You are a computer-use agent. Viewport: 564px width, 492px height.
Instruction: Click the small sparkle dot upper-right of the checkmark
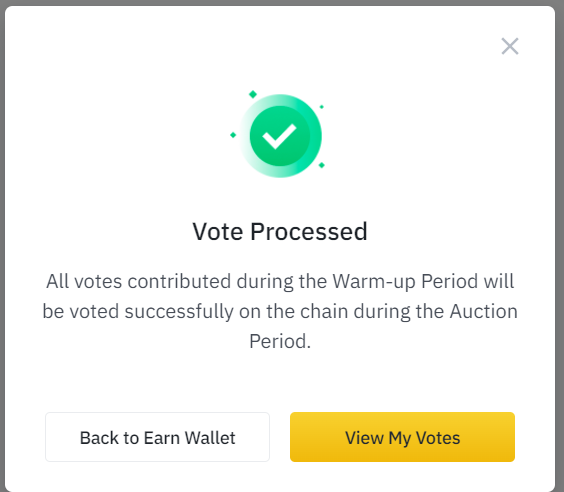pyautogui.click(x=322, y=107)
